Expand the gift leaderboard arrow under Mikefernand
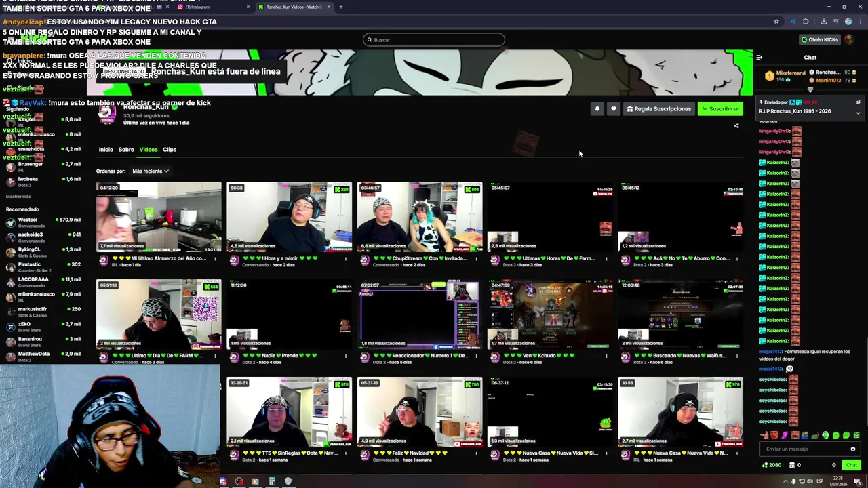The image size is (868, 488). (x=810, y=89)
